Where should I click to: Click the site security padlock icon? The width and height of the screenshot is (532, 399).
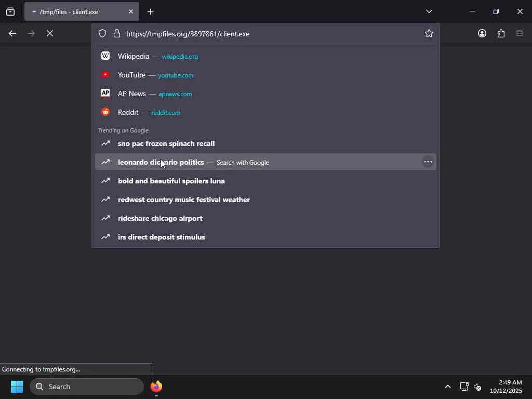tap(116, 33)
